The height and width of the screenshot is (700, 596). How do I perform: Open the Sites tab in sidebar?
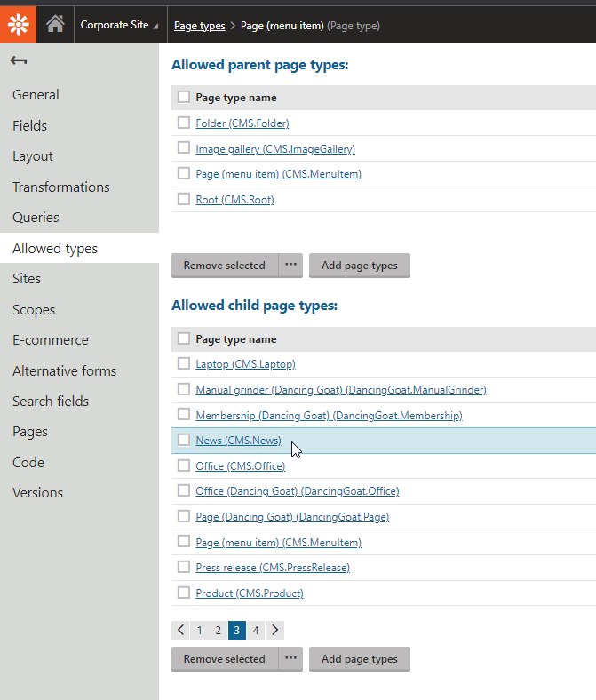27,279
